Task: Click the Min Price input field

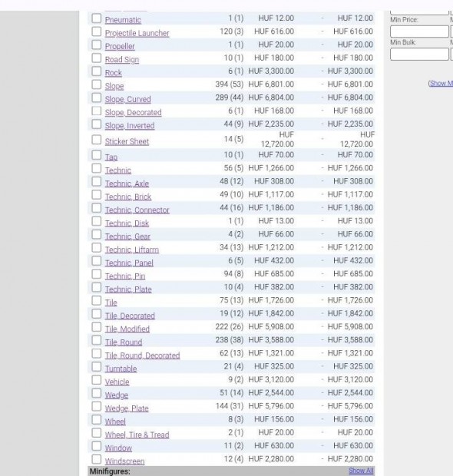Action: (419, 31)
